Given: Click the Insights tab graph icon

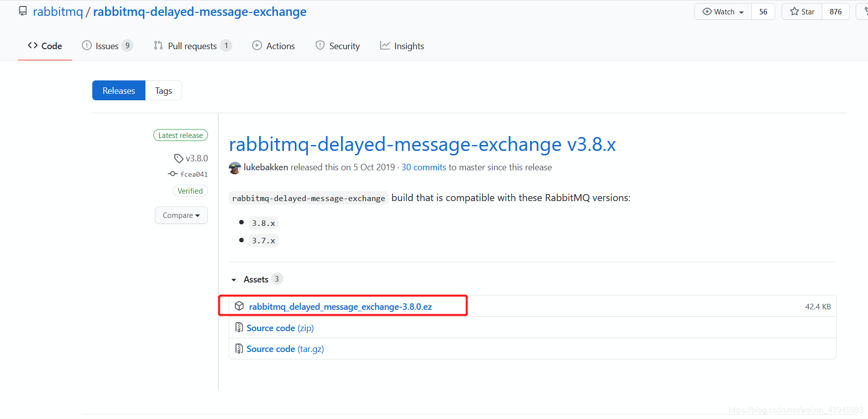Looking at the screenshot, I should (x=385, y=46).
